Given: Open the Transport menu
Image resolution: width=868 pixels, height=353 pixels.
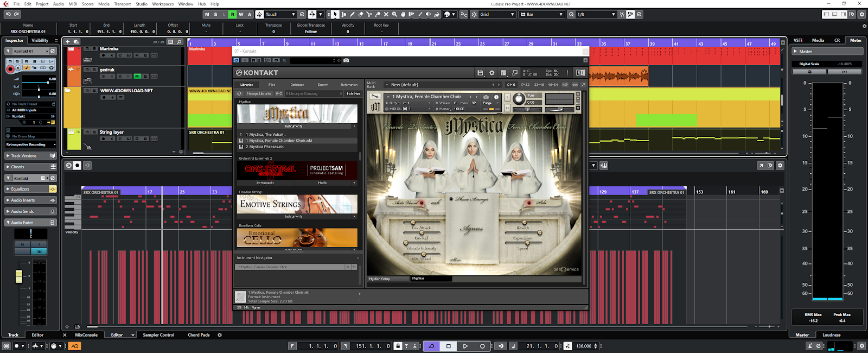Looking at the screenshot, I should click(122, 4).
